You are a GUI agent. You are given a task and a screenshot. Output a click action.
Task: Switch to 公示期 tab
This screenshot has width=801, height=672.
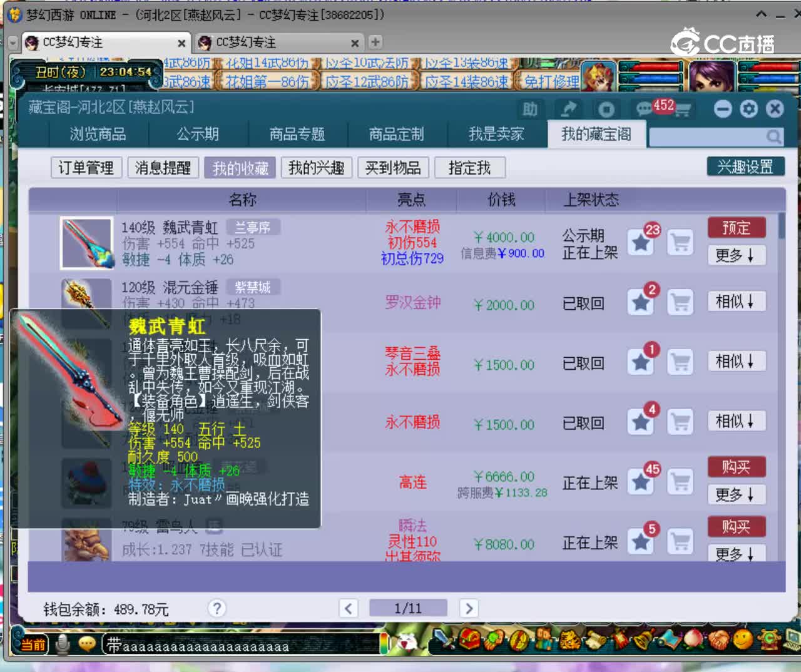pyautogui.click(x=198, y=134)
